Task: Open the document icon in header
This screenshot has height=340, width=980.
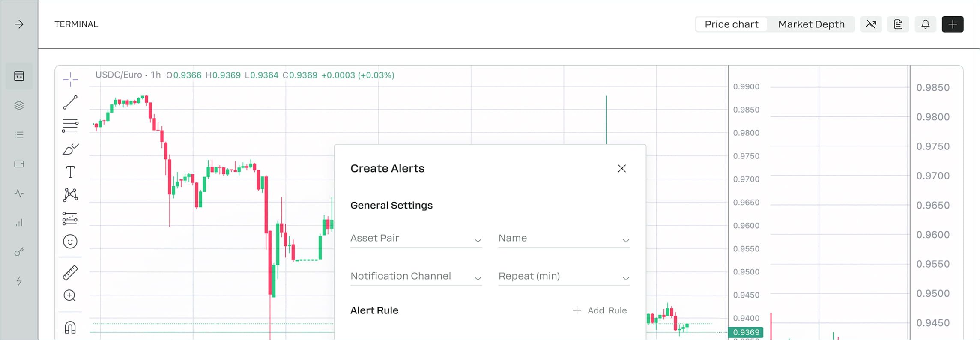Action: (x=898, y=24)
